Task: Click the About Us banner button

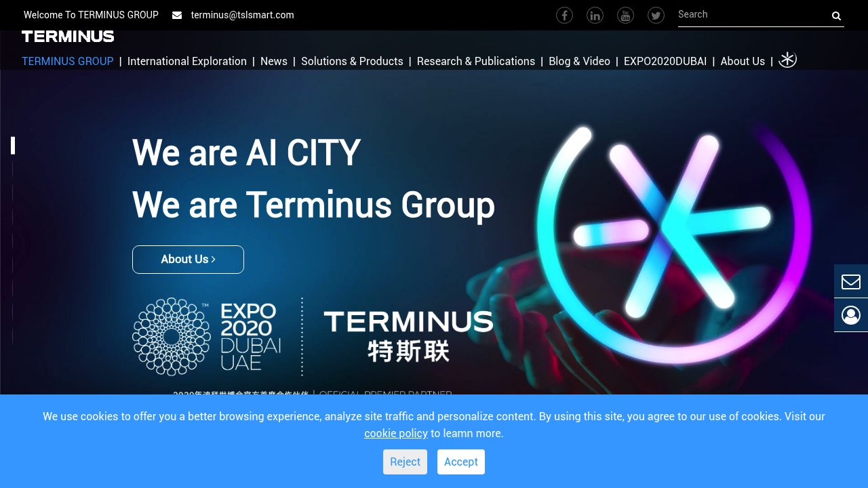Action: 188,260
